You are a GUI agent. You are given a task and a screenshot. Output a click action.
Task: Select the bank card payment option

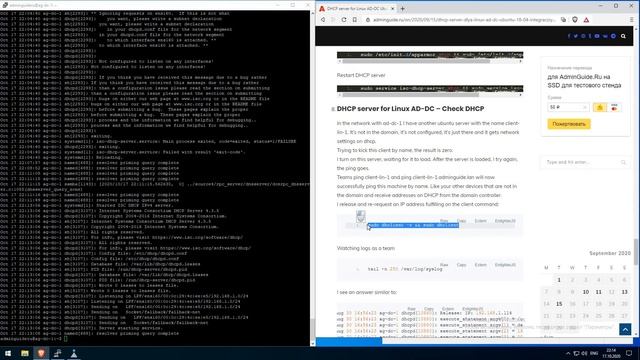pyautogui.click(x=614, y=107)
